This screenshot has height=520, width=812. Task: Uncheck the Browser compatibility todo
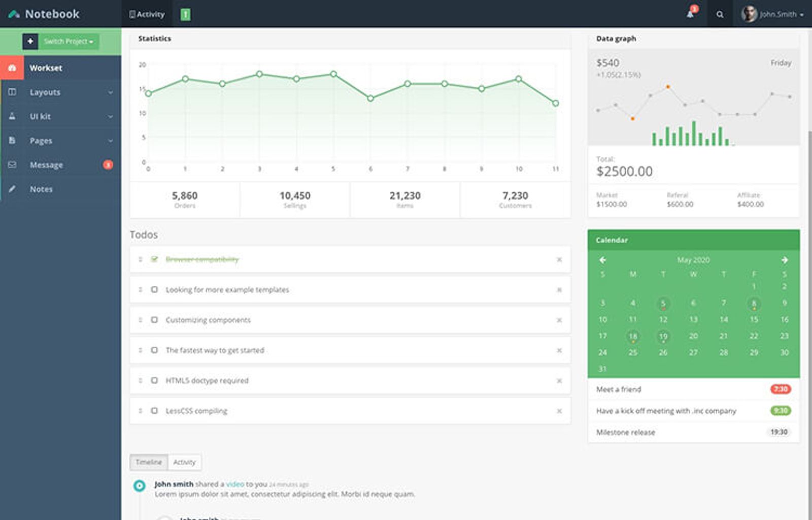[154, 259]
